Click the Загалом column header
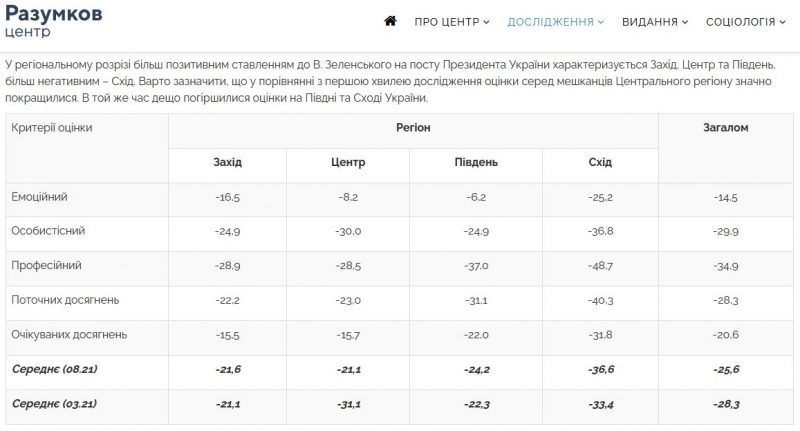This screenshot has width=800, height=431. click(x=726, y=128)
